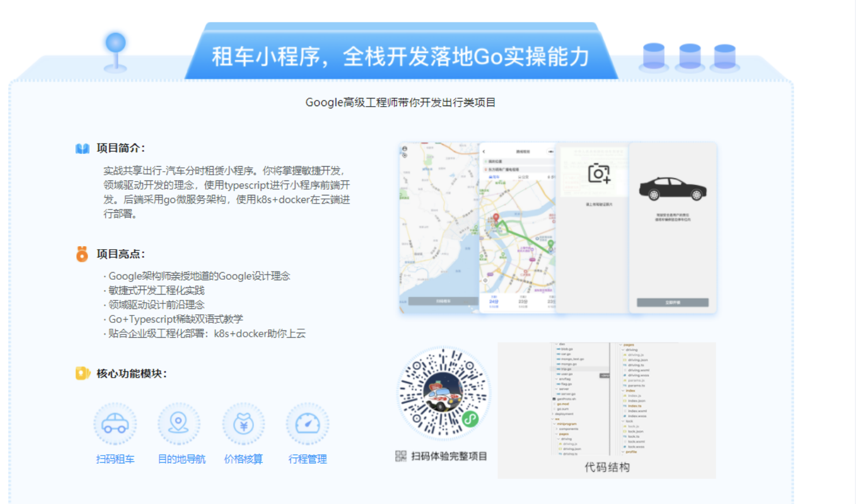Click the red destination marker on the route map
Screen dimensions: 856x504
pyautogui.click(x=495, y=218)
